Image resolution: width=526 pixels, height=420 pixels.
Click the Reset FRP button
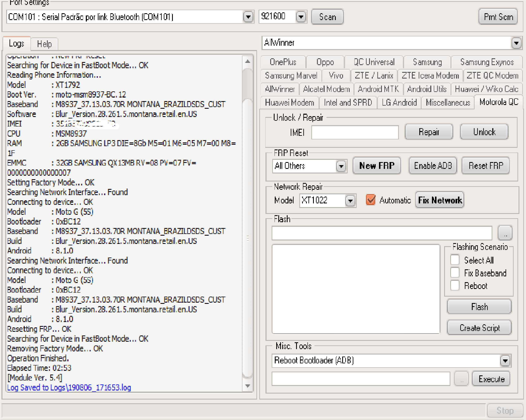(x=486, y=166)
